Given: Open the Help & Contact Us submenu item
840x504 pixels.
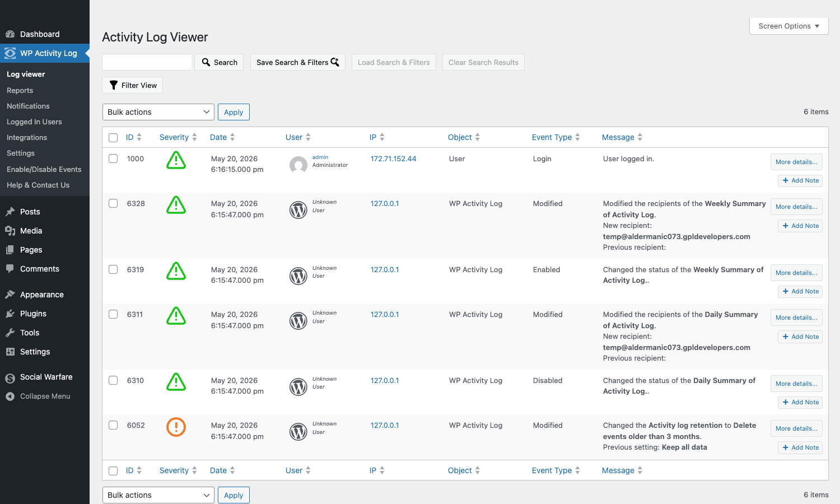Looking at the screenshot, I should click(x=38, y=185).
